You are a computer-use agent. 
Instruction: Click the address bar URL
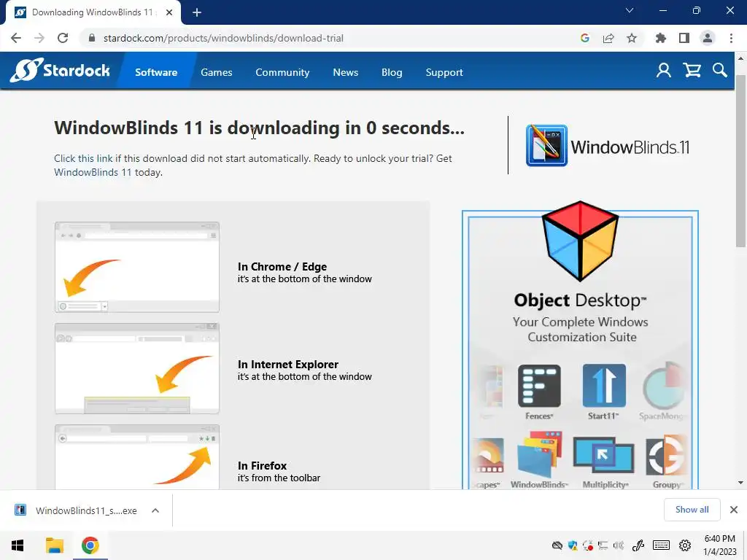click(x=223, y=38)
